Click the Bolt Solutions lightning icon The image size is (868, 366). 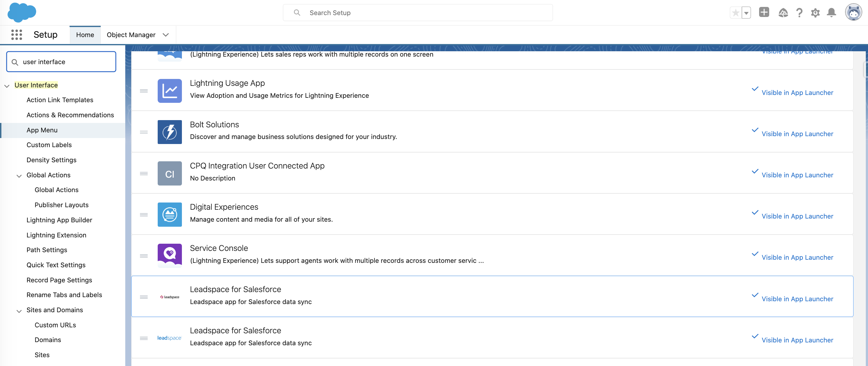pos(170,132)
